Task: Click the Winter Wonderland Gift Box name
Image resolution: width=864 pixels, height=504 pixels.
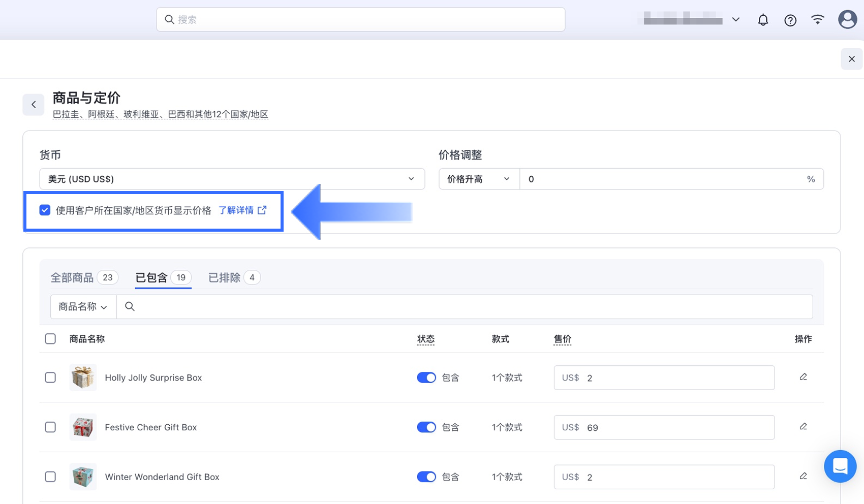Action: click(x=162, y=477)
